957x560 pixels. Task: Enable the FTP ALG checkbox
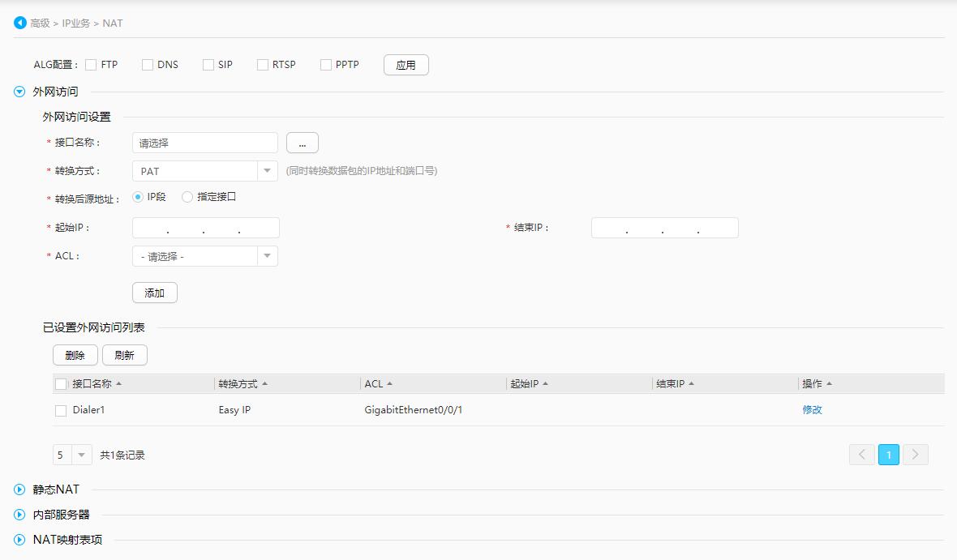tap(91, 64)
